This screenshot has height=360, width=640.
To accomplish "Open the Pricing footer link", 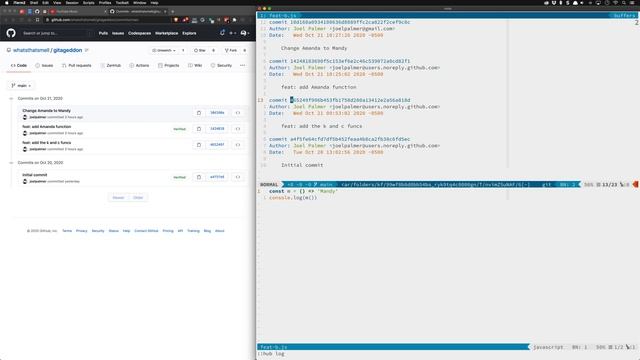I will (168, 231).
